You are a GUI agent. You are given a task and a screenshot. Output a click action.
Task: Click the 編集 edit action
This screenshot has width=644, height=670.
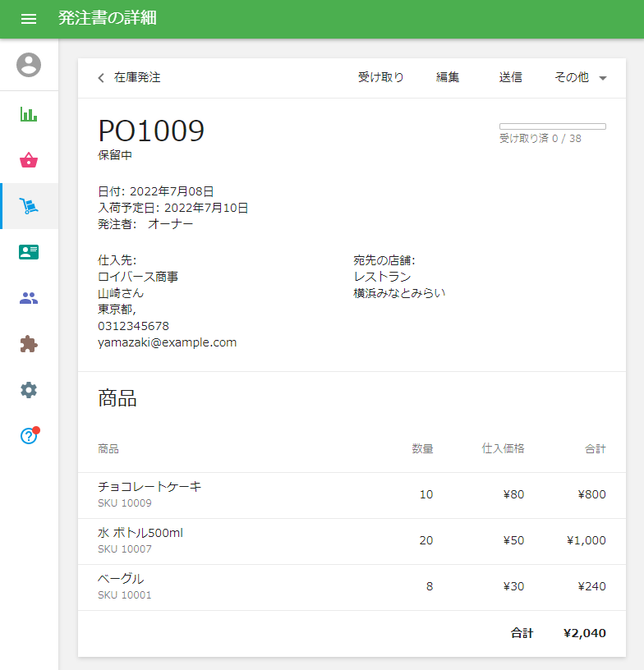[x=448, y=77]
